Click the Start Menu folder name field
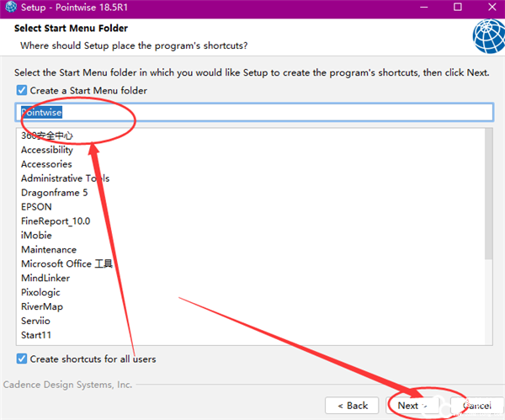The height and width of the screenshot is (420, 505). [254, 112]
